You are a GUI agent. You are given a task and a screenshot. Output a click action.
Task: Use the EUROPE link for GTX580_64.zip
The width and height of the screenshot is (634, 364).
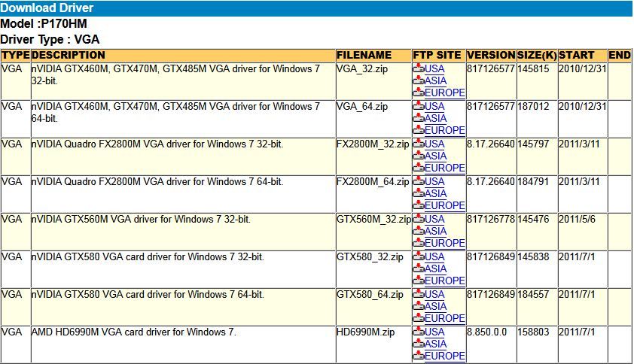pyautogui.click(x=445, y=318)
